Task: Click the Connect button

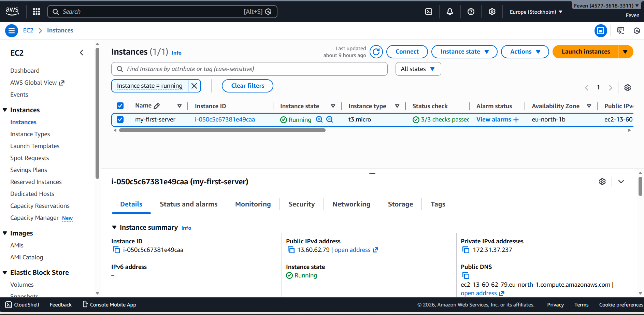Action: tap(407, 52)
